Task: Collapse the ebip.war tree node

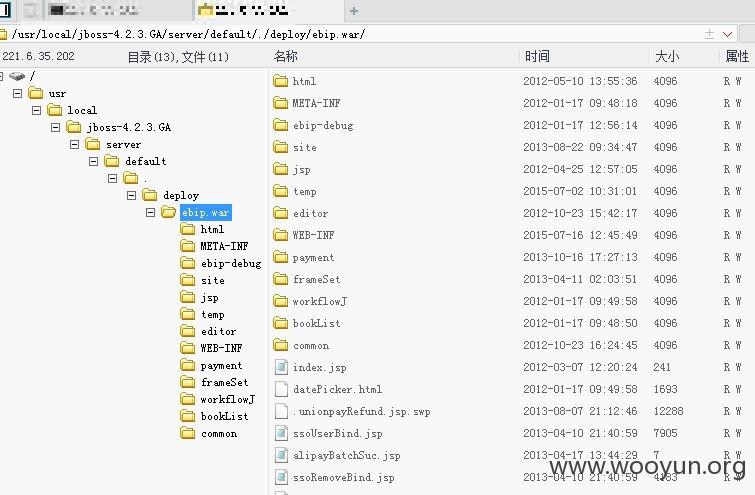Action: tap(150, 212)
